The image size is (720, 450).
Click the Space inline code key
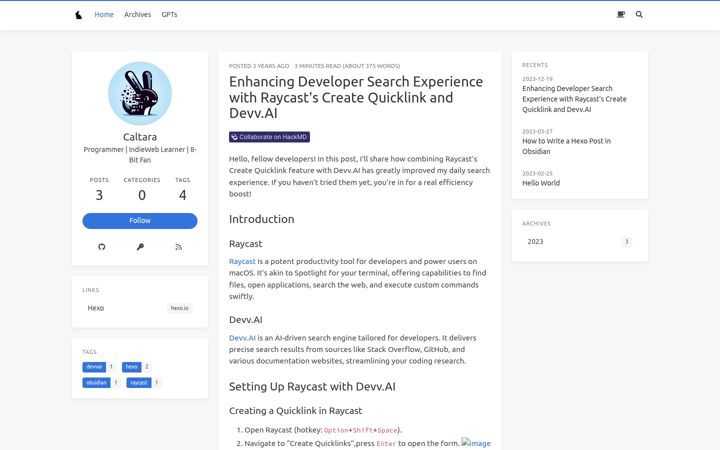click(387, 430)
